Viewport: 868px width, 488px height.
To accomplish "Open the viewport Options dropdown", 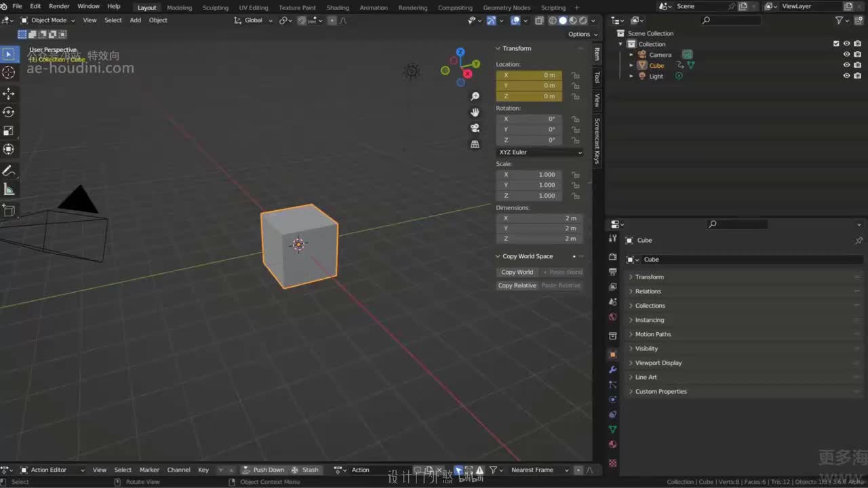I will point(583,34).
